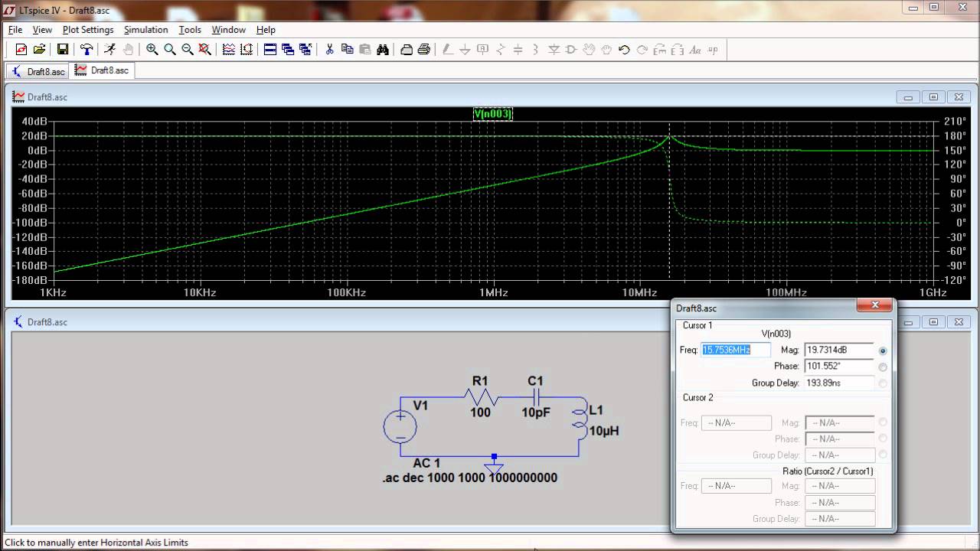
Task: Select the Cursor 1 Mag radio button
Action: pyautogui.click(x=883, y=350)
